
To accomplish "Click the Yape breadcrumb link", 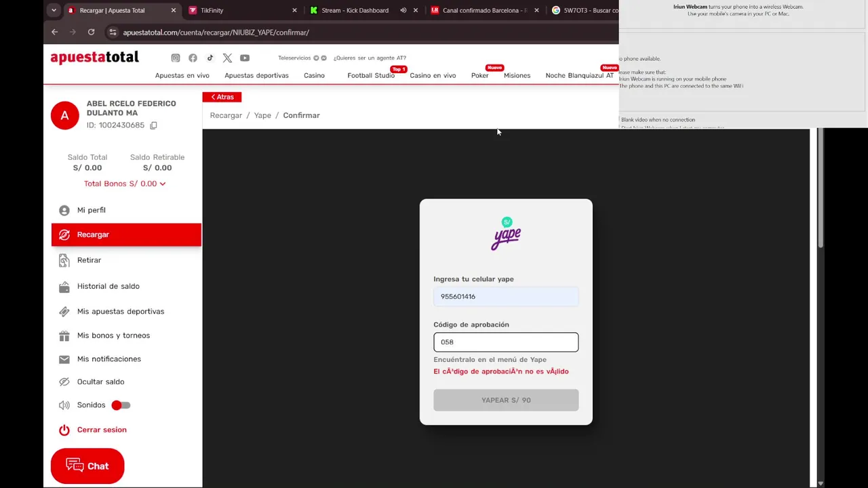I will tap(262, 115).
